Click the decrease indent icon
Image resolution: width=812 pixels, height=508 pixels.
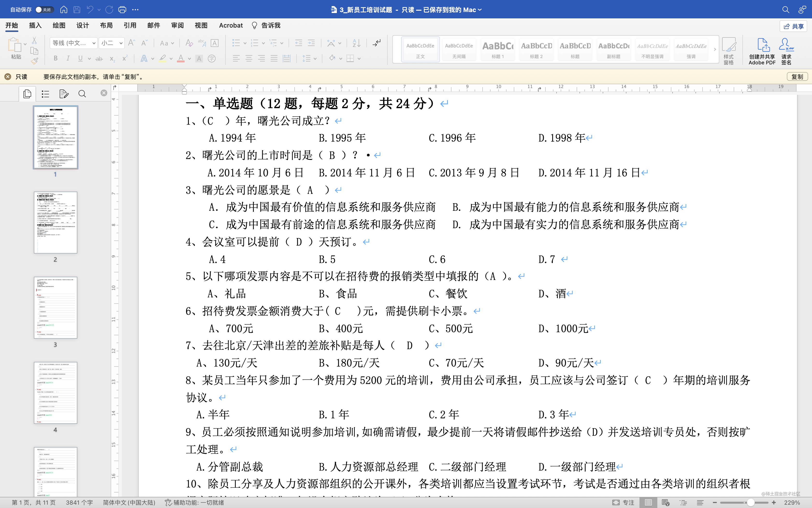click(x=298, y=43)
